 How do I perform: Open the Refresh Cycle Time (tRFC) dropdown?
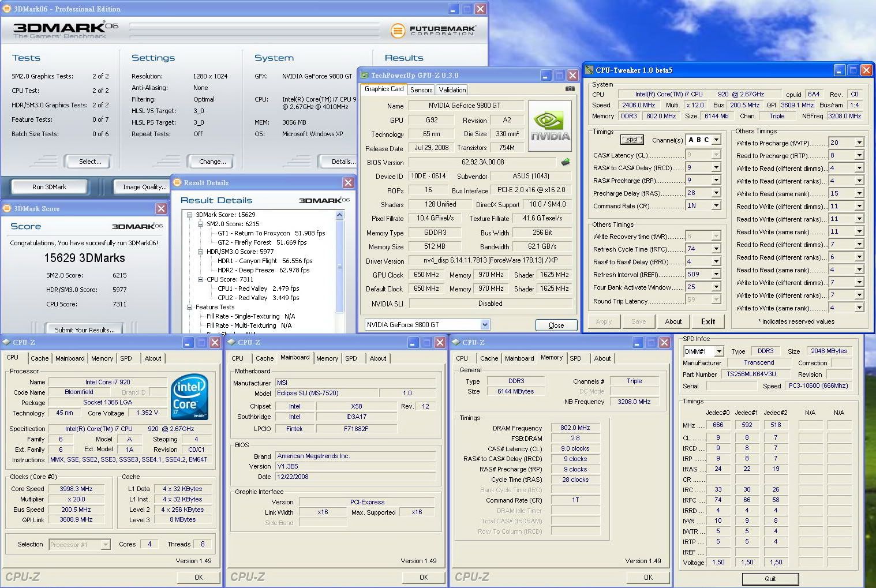(716, 249)
